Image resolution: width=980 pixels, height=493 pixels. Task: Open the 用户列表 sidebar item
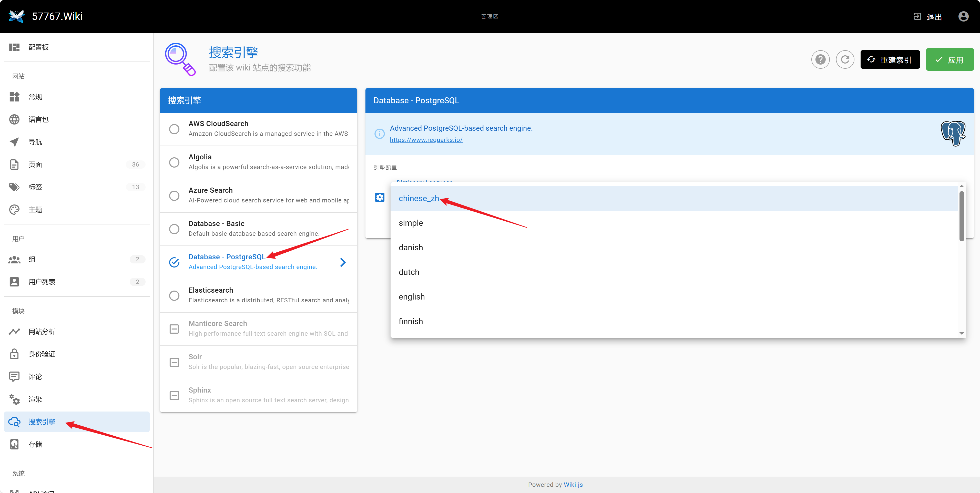tap(77, 282)
